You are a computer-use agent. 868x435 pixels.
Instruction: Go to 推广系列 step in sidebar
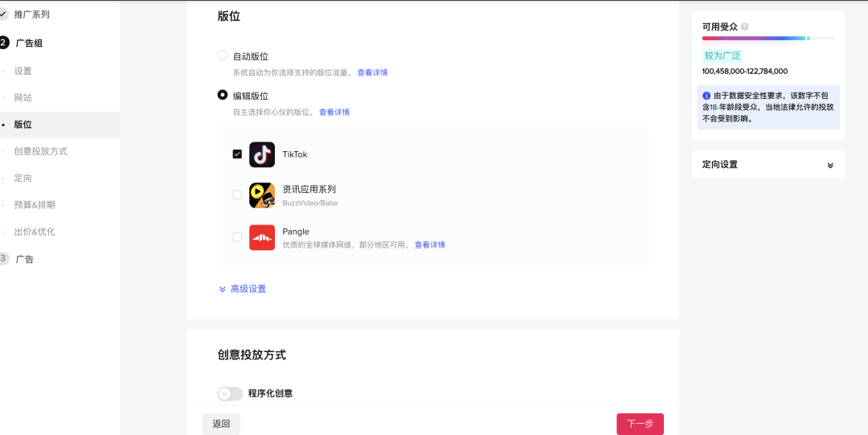pos(32,14)
